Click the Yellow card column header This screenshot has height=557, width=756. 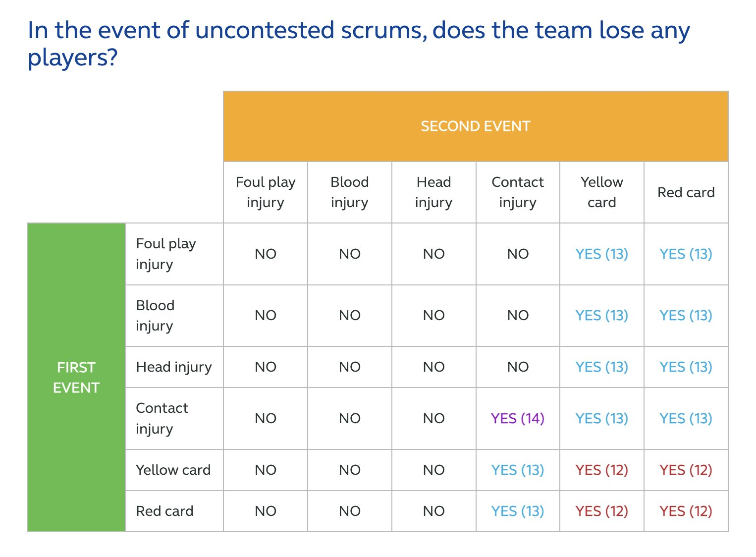[x=602, y=192]
